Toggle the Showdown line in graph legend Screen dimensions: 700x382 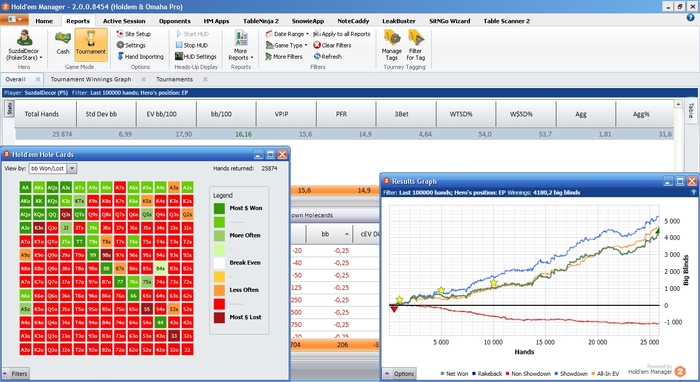click(571, 374)
